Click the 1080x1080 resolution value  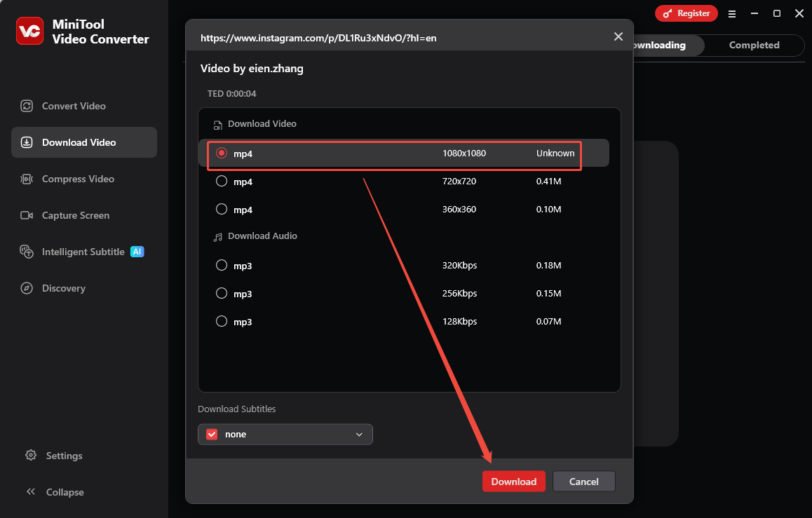464,154
